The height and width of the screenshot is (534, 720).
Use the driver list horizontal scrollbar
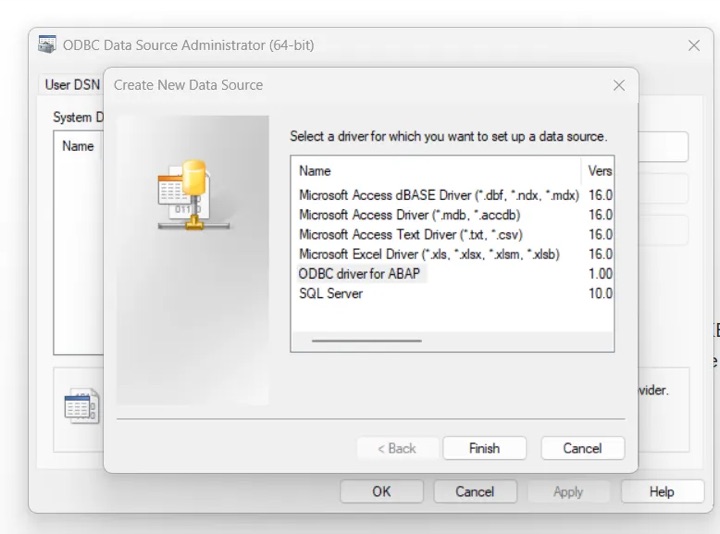point(366,341)
